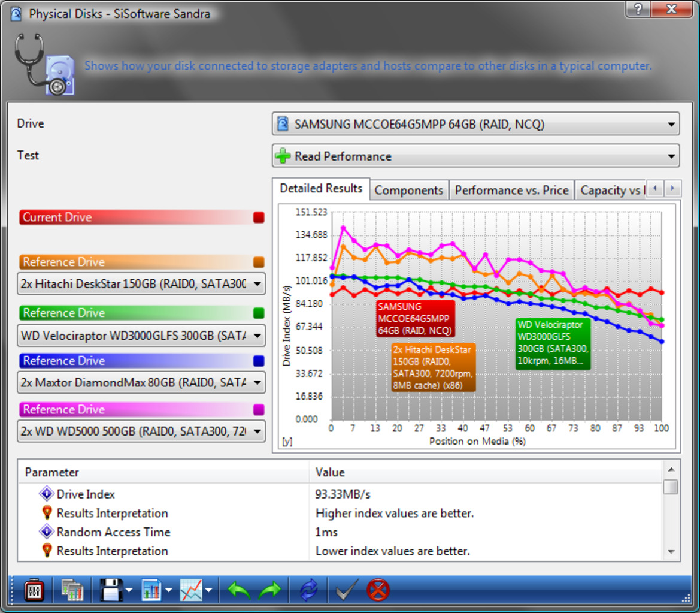Screen dimensions: 700x613
Task: Click the red cancel X icon
Action: point(378,591)
